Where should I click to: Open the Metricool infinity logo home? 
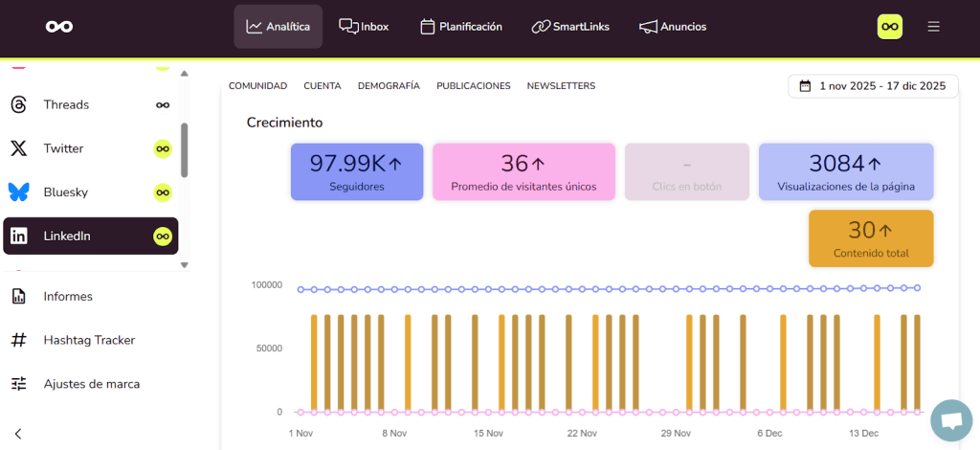59,27
